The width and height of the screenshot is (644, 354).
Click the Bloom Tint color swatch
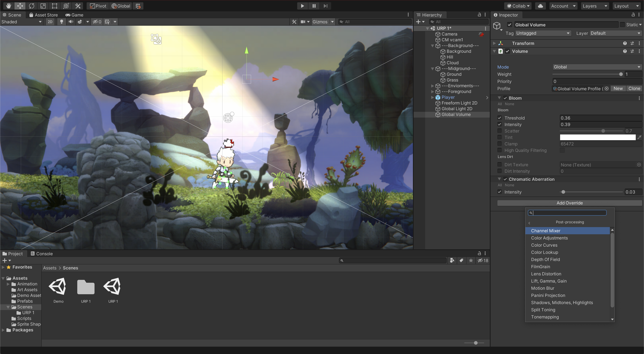(x=597, y=137)
